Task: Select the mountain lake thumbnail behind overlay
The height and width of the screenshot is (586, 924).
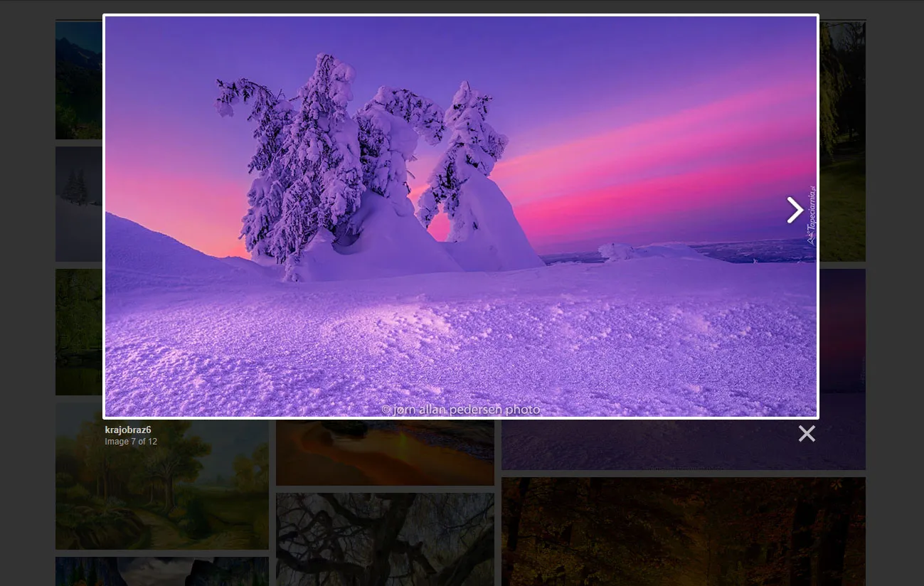Action: coord(78,80)
